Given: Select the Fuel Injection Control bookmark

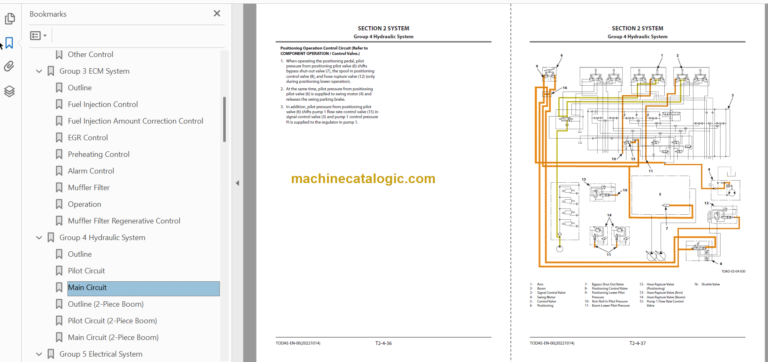Looking at the screenshot, I should [x=103, y=104].
